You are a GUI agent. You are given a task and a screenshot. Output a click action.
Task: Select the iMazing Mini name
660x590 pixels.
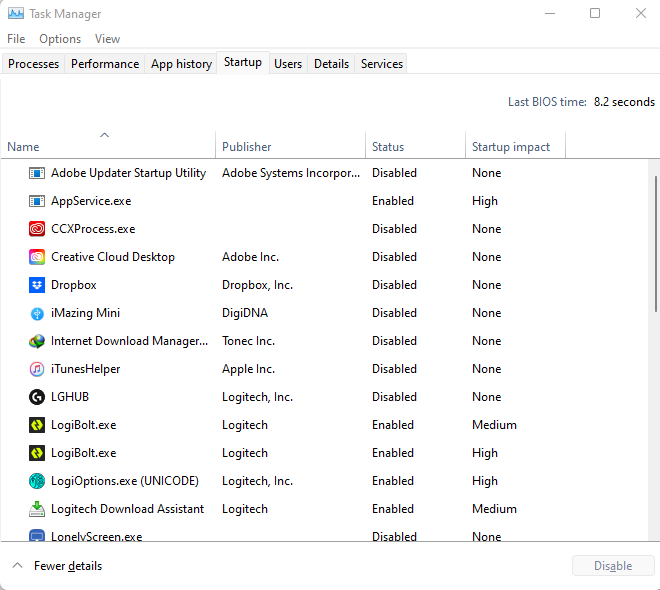(85, 313)
